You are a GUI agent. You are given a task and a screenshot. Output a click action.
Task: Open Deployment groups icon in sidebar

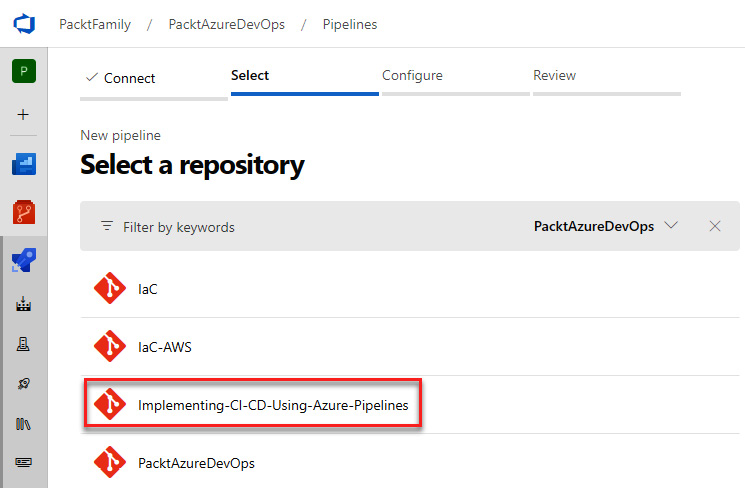click(23, 344)
